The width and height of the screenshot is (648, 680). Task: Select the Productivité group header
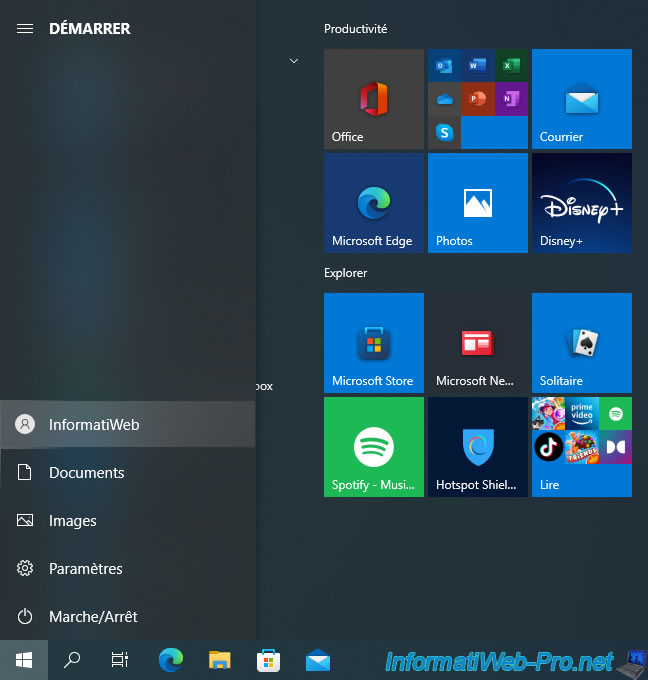(x=355, y=29)
